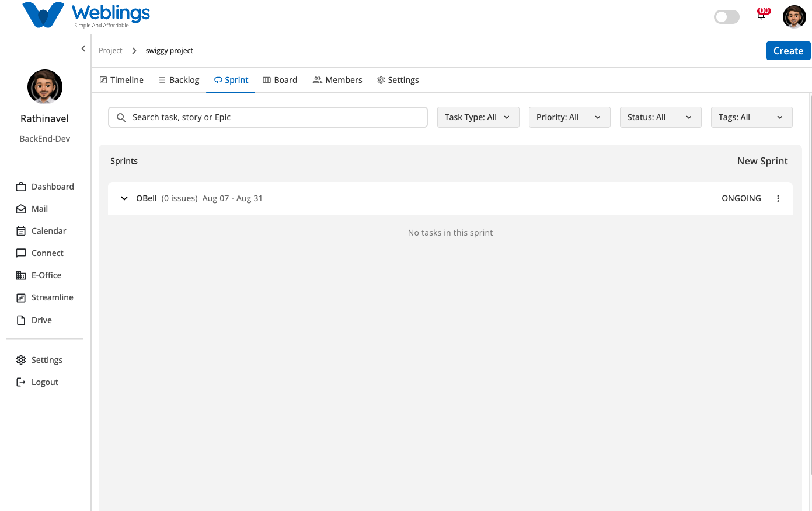Open Streamline from the sidebar

(44, 297)
